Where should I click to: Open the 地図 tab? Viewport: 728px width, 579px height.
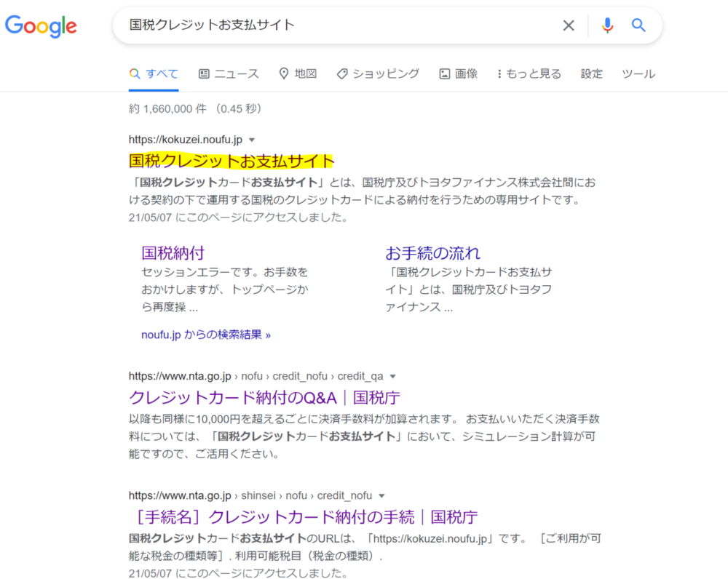298,73
